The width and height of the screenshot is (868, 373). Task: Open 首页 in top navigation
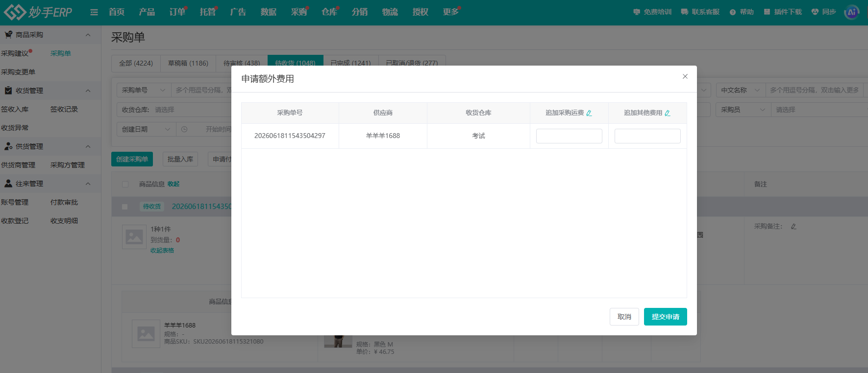[117, 12]
